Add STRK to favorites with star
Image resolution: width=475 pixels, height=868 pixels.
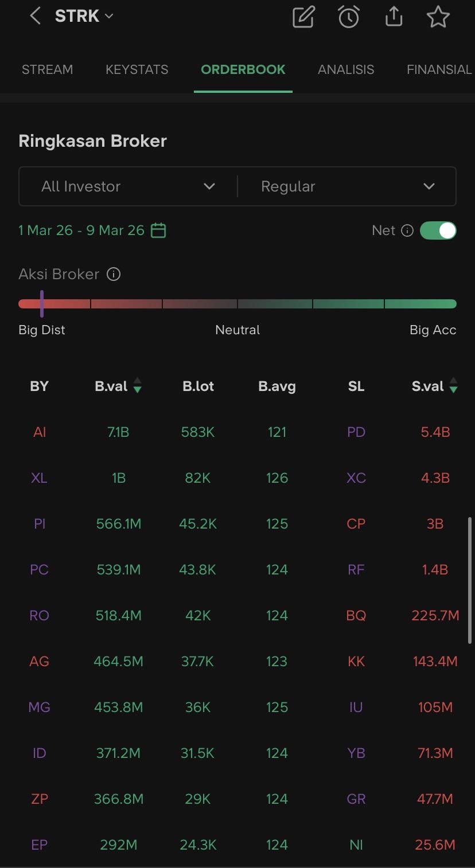coord(438,17)
